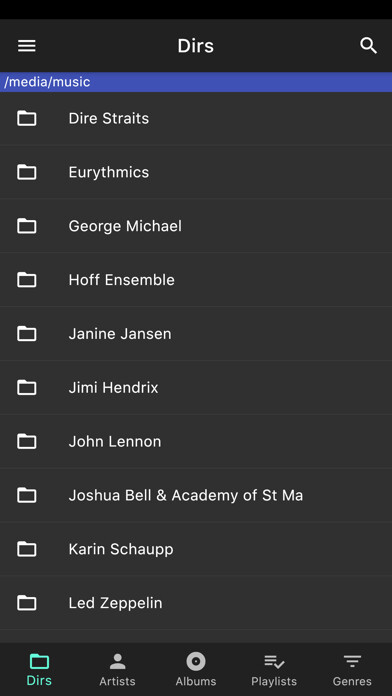Viewport: 392px width, 696px height.
Task: Click the Eurythmics folder icon
Action: pyautogui.click(x=27, y=172)
